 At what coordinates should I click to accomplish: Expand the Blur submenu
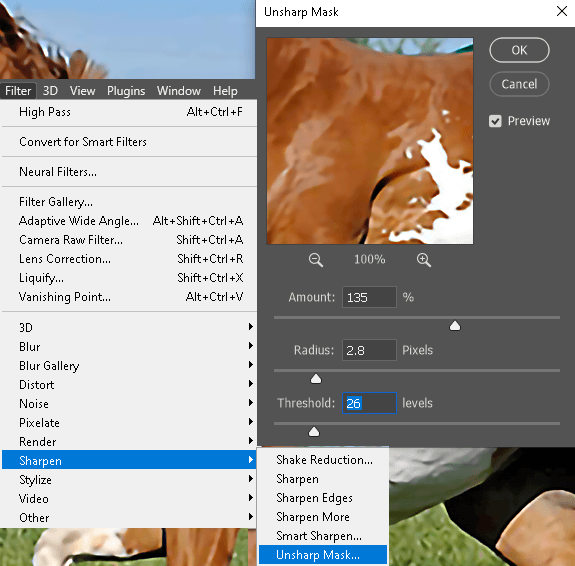pos(129,346)
